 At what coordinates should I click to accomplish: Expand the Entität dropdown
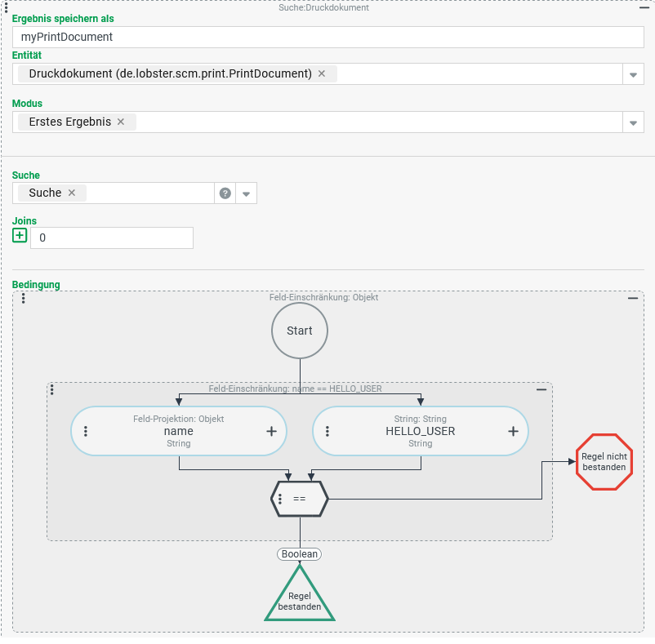tap(633, 74)
